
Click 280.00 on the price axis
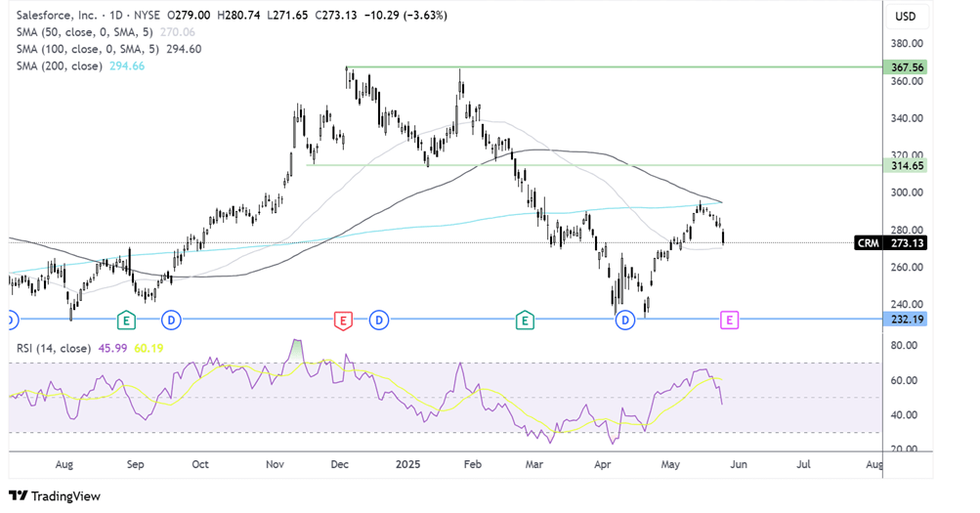pos(907,230)
